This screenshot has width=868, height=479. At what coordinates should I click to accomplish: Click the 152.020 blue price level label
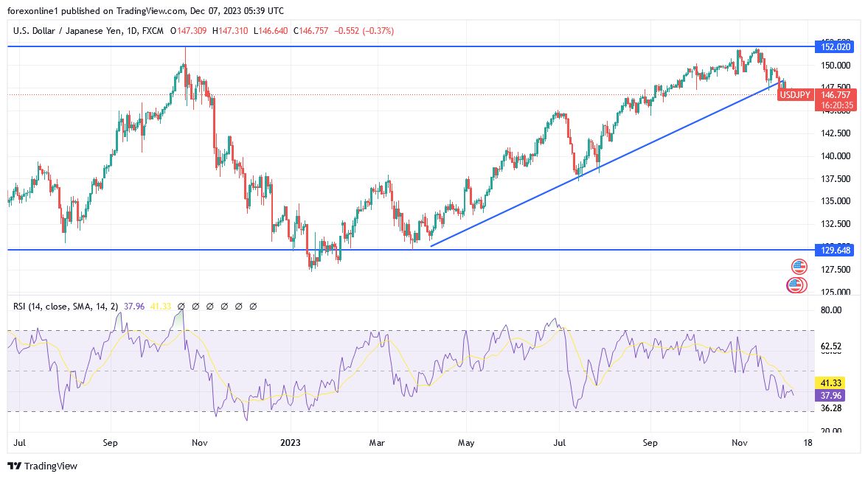833,46
